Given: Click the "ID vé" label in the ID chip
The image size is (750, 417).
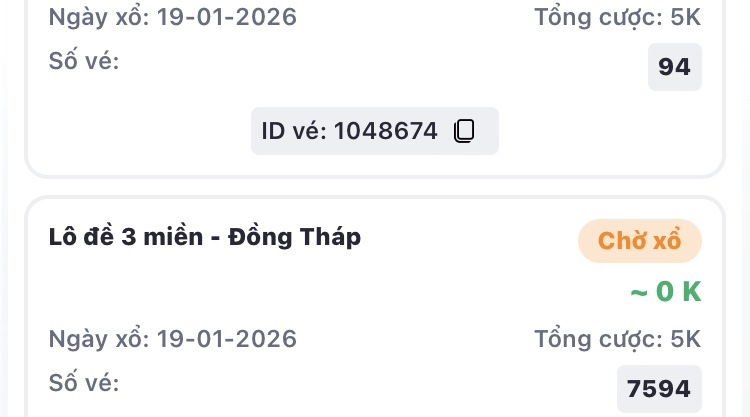Looking at the screenshot, I should click(x=294, y=131).
